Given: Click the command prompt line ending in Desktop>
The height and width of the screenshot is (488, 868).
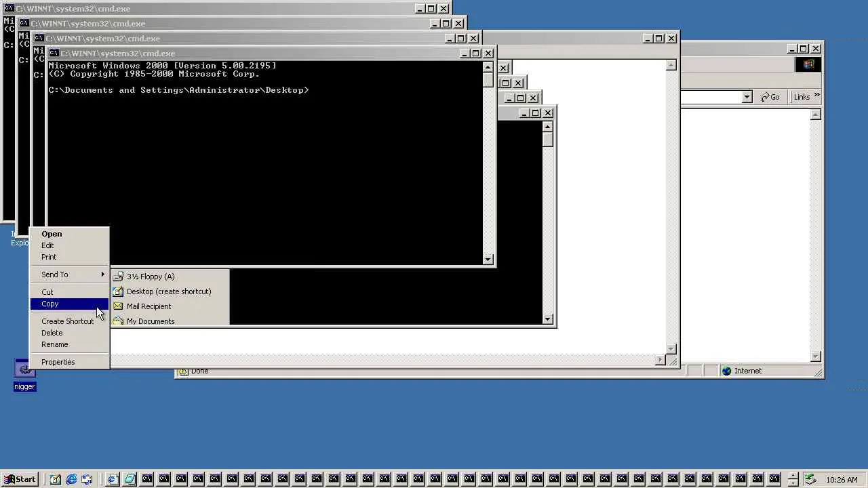Looking at the screenshot, I should pyautogui.click(x=178, y=90).
